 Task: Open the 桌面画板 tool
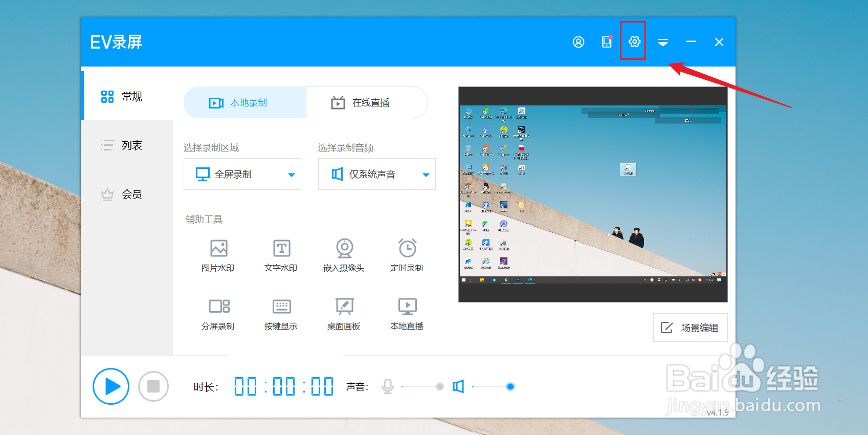pos(344,314)
